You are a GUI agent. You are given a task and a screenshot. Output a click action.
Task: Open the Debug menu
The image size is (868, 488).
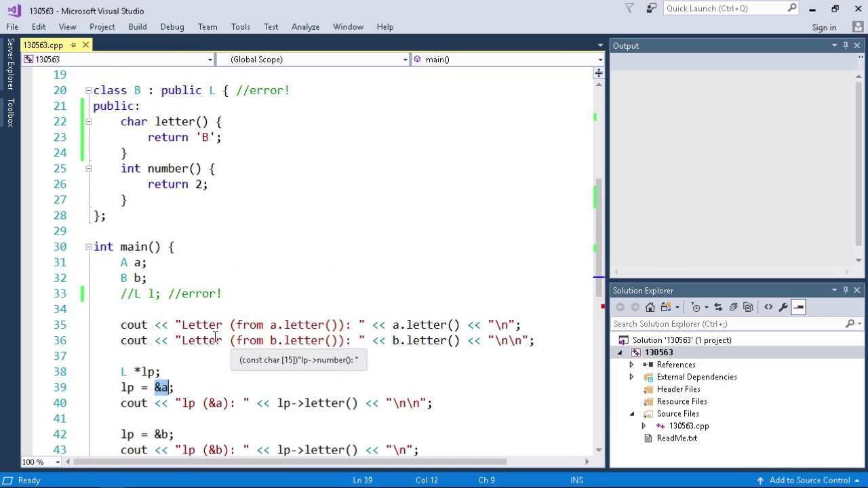point(172,26)
